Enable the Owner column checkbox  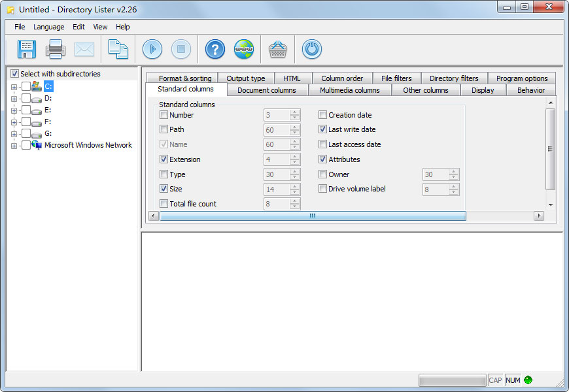(x=322, y=174)
